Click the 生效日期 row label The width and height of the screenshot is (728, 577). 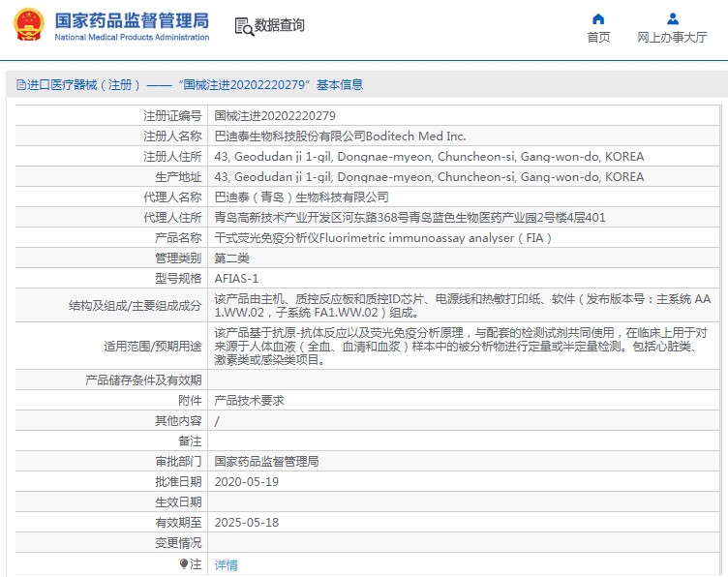(178, 502)
